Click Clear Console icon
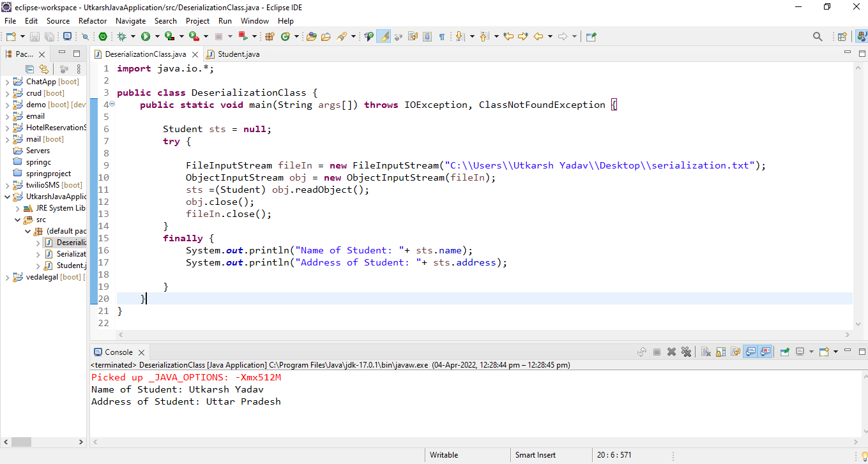This screenshot has height=464, width=868. [x=706, y=352]
